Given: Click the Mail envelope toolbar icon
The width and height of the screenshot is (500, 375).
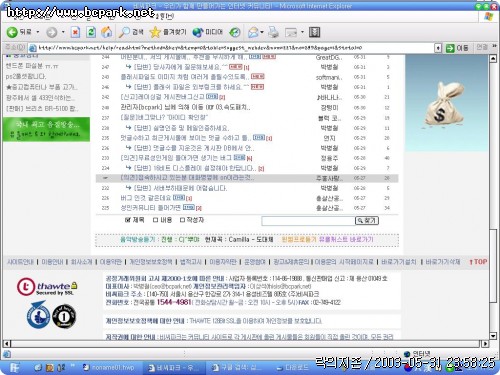Looking at the screenshot, I should click(253, 32).
